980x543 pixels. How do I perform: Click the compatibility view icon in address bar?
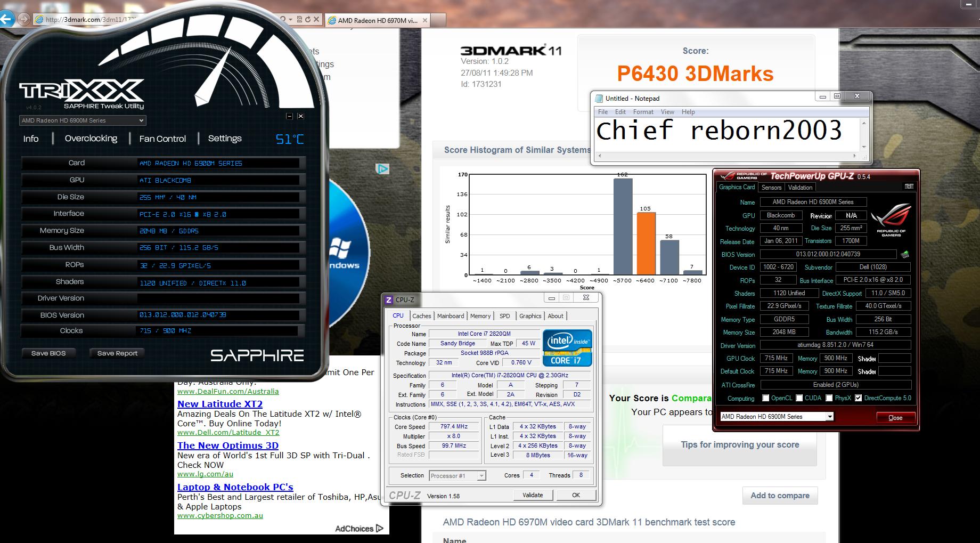click(299, 19)
